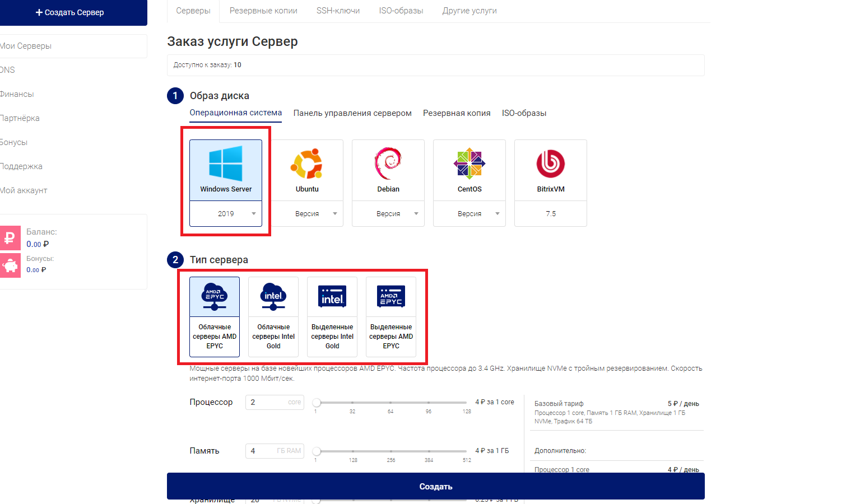860x504 pixels.
Task: Click the bonuses 0.00 ₽ amount
Action: pyautogui.click(x=36, y=270)
